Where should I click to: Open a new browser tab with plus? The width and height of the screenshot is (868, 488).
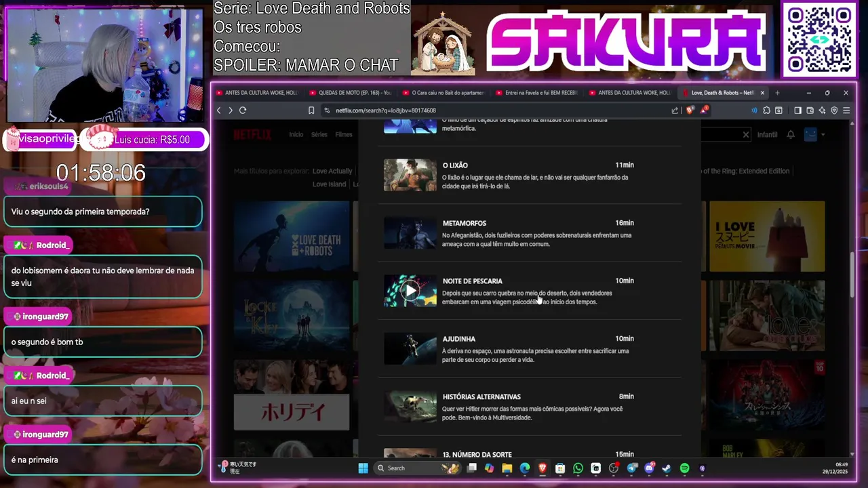(x=777, y=93)
